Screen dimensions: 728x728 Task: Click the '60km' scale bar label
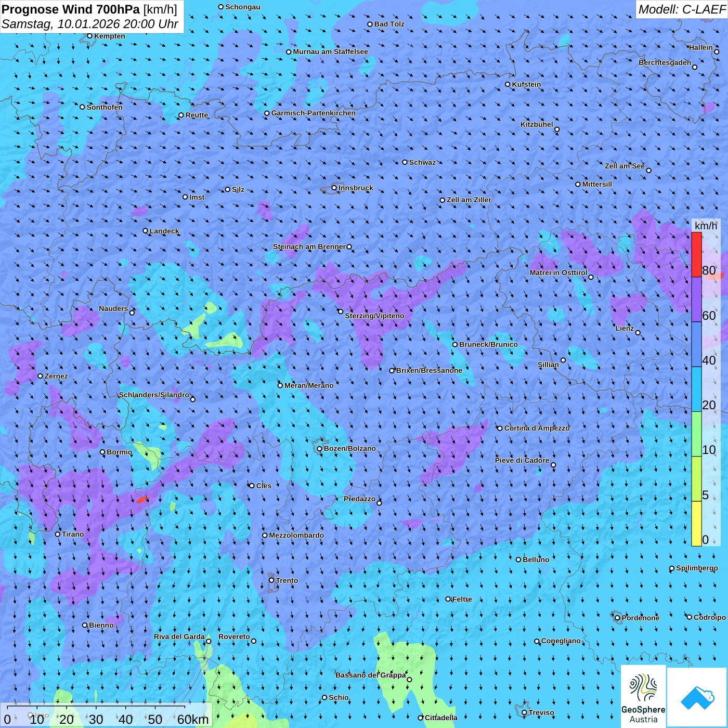pos(193,719)
